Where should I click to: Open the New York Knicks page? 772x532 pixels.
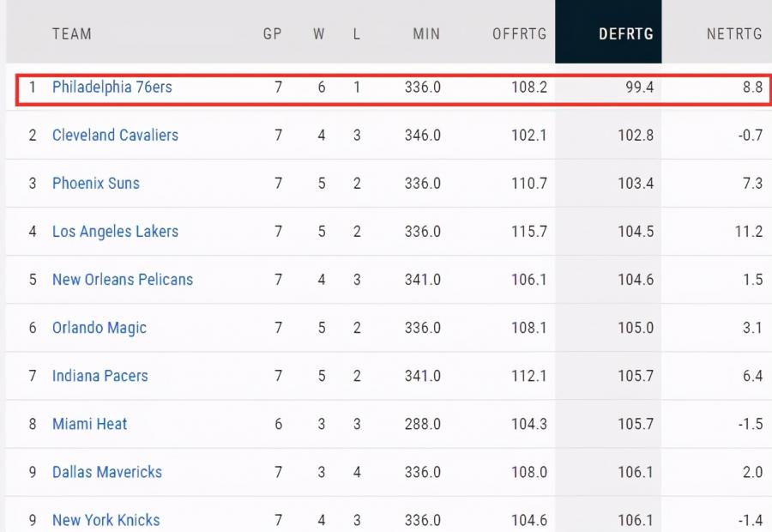click(x=106, y=519)
